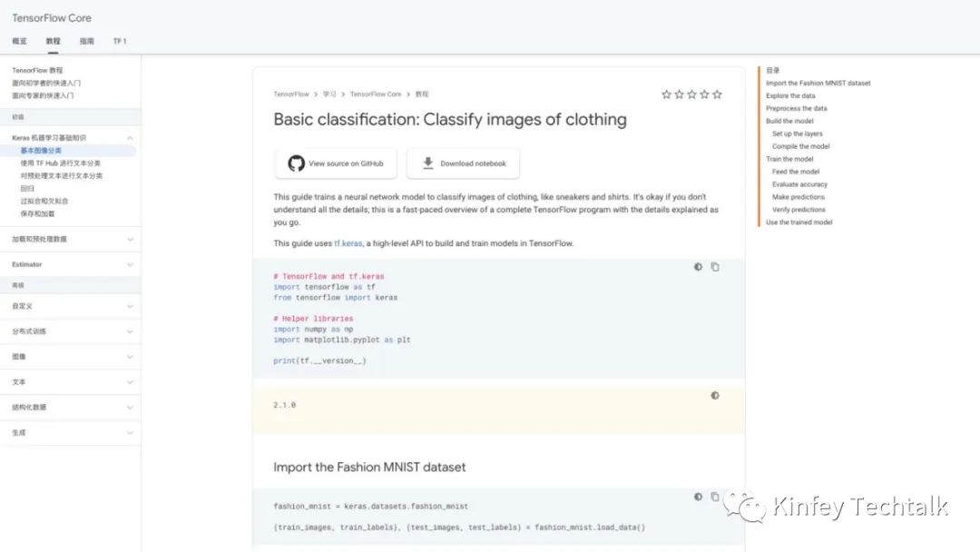
Task: Click the TensorFlow Core breadcrumb link
Action: coord(376,94)
